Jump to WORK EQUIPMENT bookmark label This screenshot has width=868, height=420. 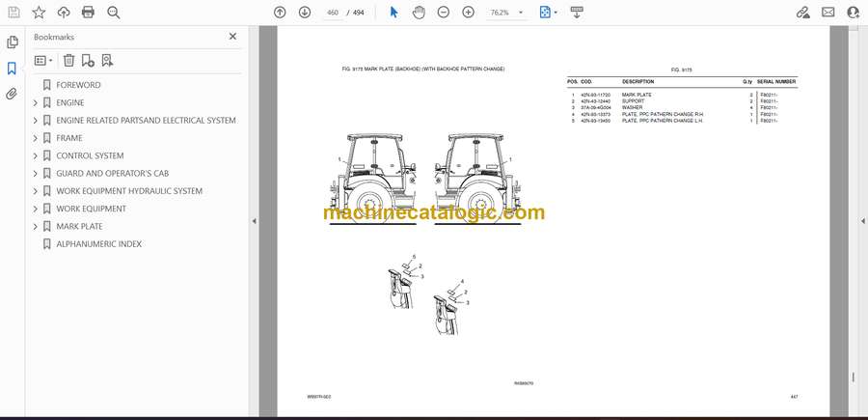click(91, 209)
